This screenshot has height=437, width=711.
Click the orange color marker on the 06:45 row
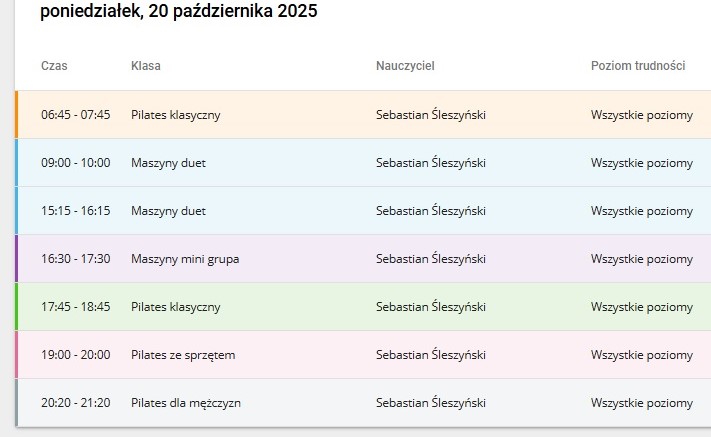coord(17,115)
